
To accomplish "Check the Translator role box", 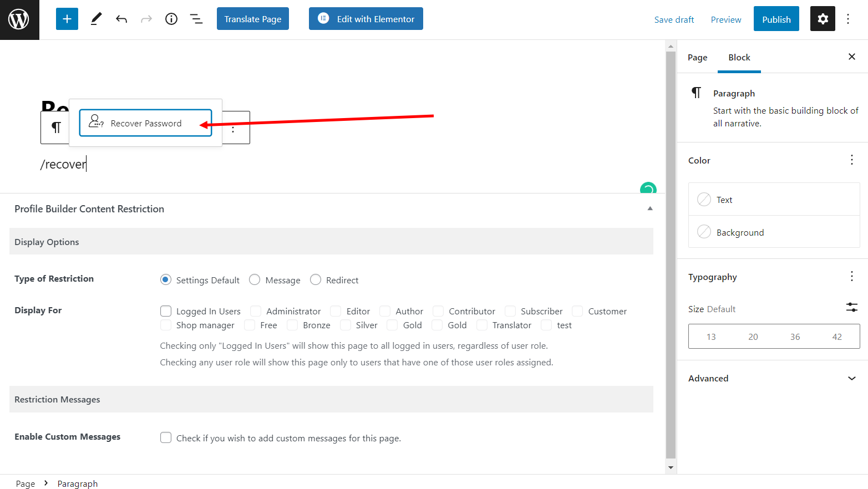I will 482,324.
